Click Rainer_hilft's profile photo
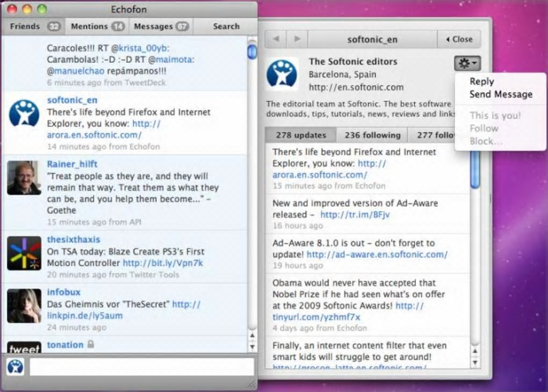Screen dimensions: 548x392 [24, 178]
